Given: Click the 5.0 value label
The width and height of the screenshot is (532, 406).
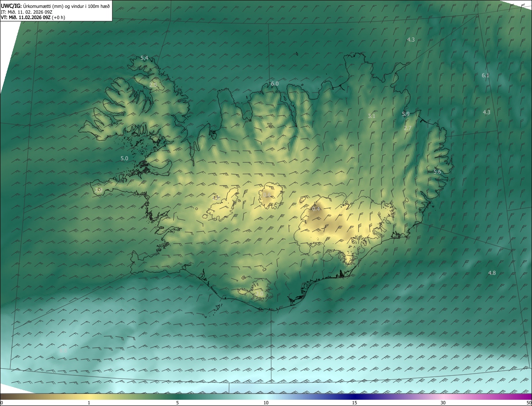Looking at the screenshot, I should 124,159.
